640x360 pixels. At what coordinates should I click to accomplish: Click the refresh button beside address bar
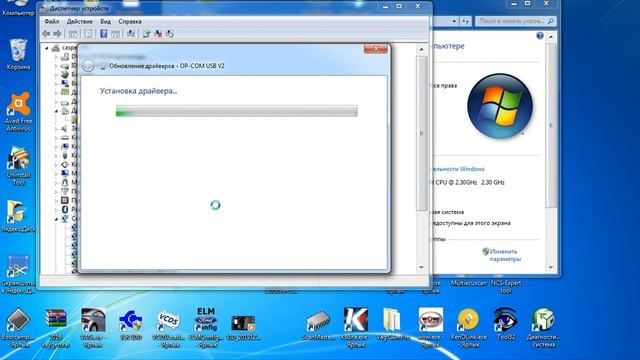(x=466, y=21)
